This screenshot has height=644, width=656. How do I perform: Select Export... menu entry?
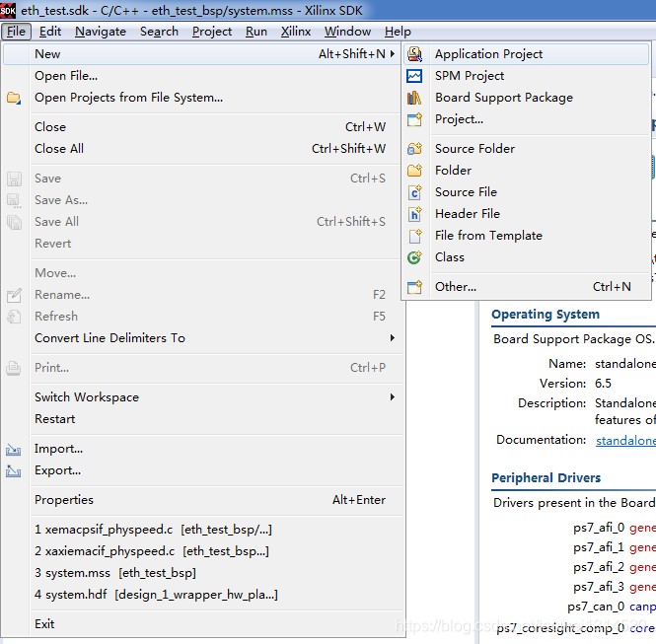pyautogui.click(x=203, y=470)
